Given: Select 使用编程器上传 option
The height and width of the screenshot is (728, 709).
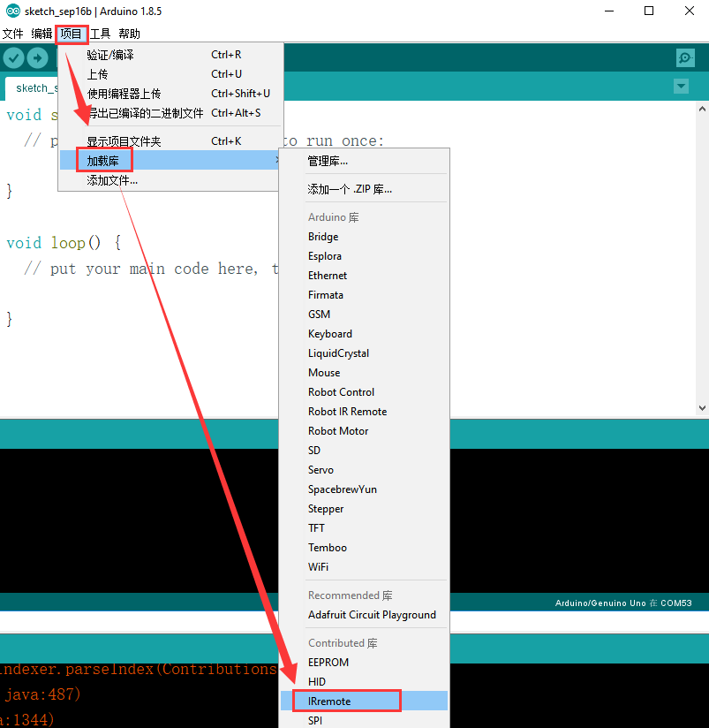Looking at the screenshot, I should 170,94.
